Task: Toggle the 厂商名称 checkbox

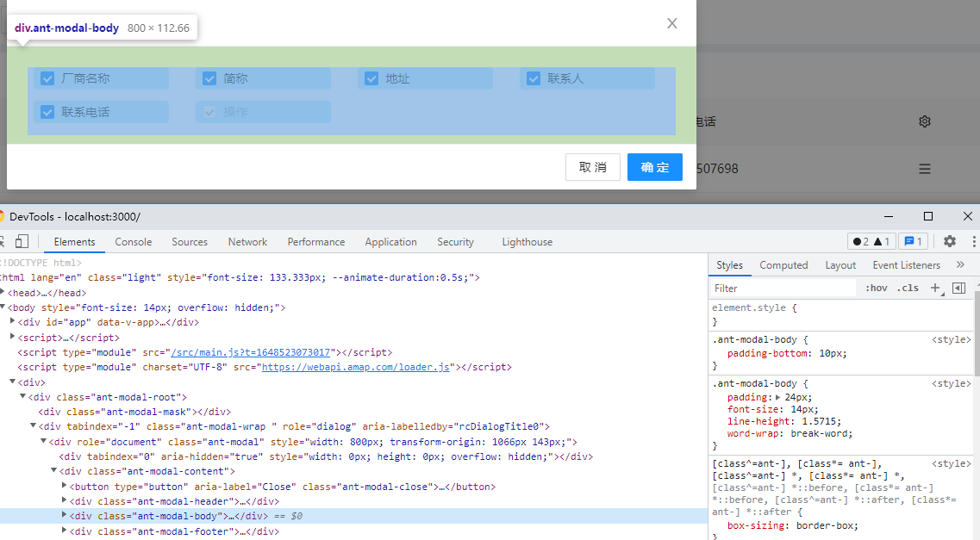Action: [x=47, y=78]
